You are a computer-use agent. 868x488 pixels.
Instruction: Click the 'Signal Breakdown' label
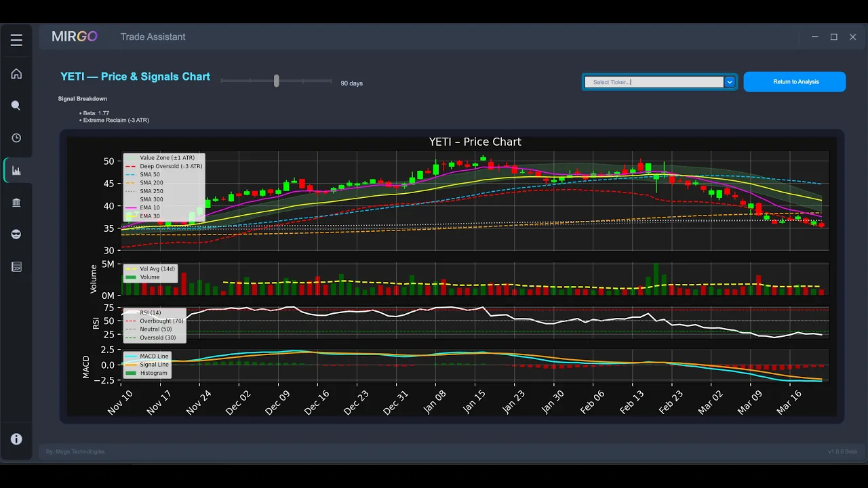(83, 99)
